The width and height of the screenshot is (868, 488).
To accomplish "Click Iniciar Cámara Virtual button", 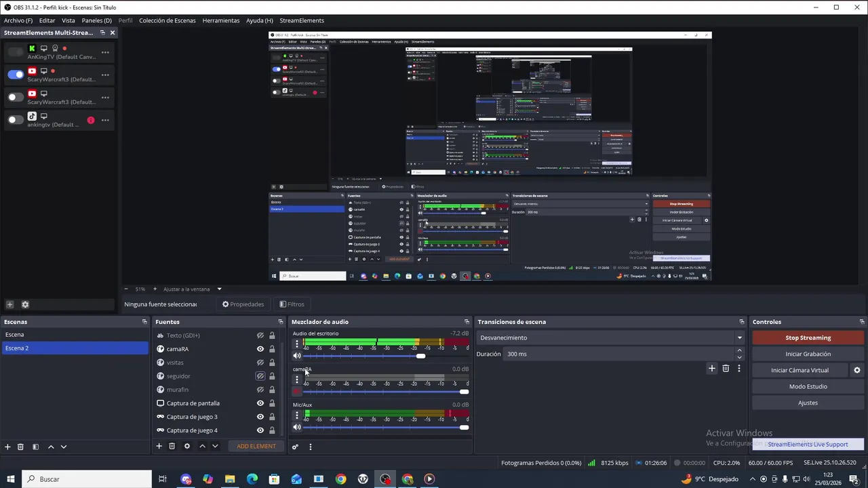I will click(800, 370).
